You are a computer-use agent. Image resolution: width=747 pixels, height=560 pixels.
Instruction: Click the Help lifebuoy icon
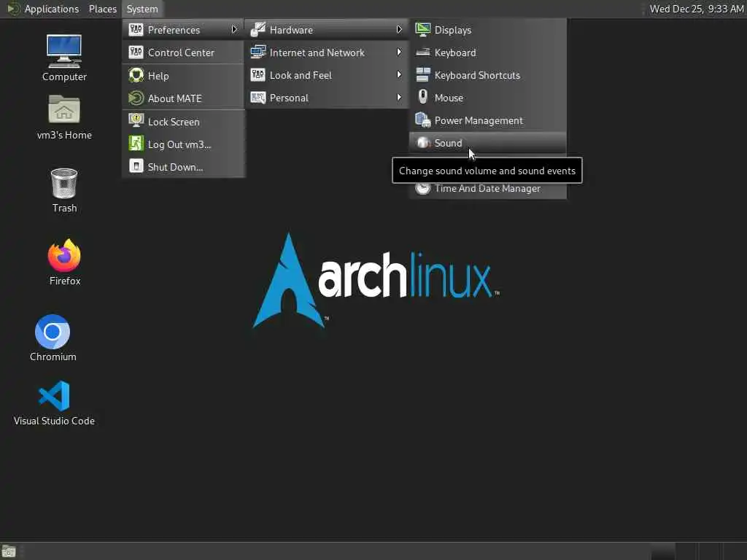(136, 75)
